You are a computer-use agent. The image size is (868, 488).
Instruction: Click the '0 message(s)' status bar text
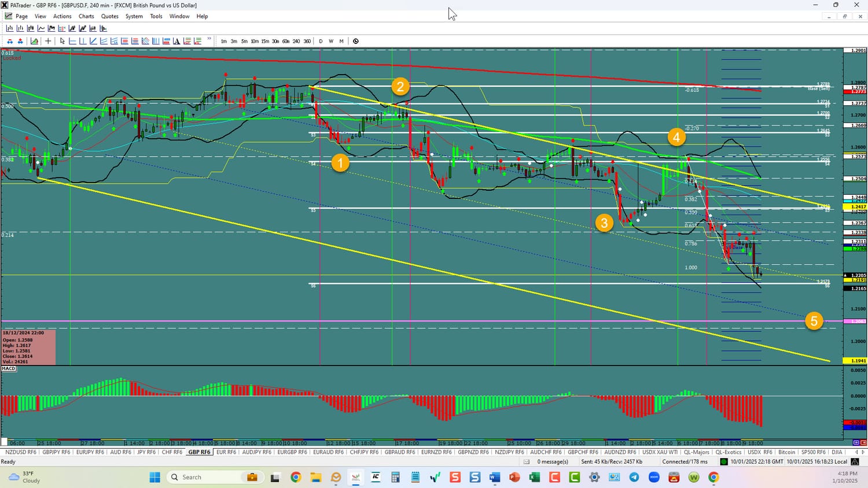(553, 461)
